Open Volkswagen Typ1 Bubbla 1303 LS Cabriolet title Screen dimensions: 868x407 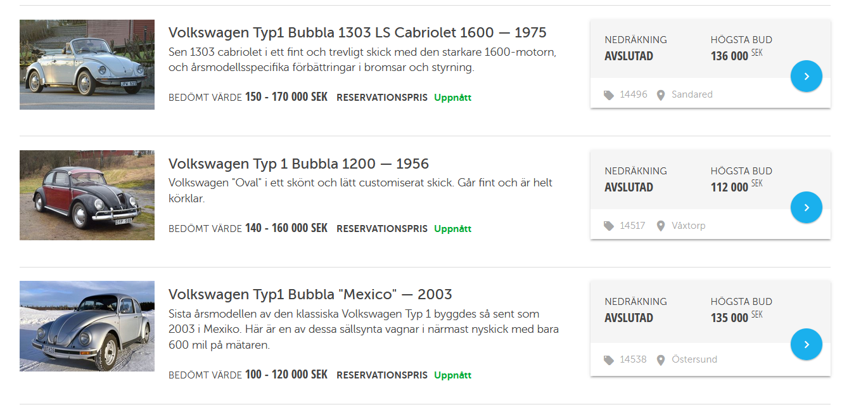tap(357, 32)
